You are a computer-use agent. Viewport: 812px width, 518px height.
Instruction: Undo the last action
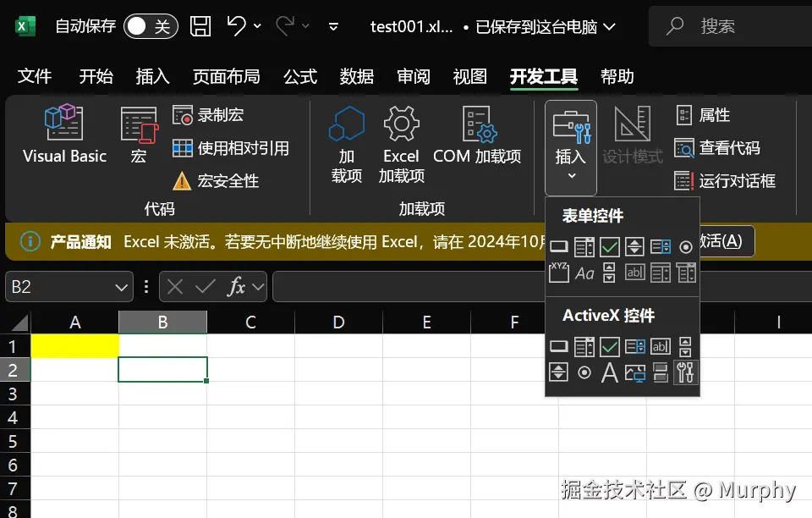[236, 26]
